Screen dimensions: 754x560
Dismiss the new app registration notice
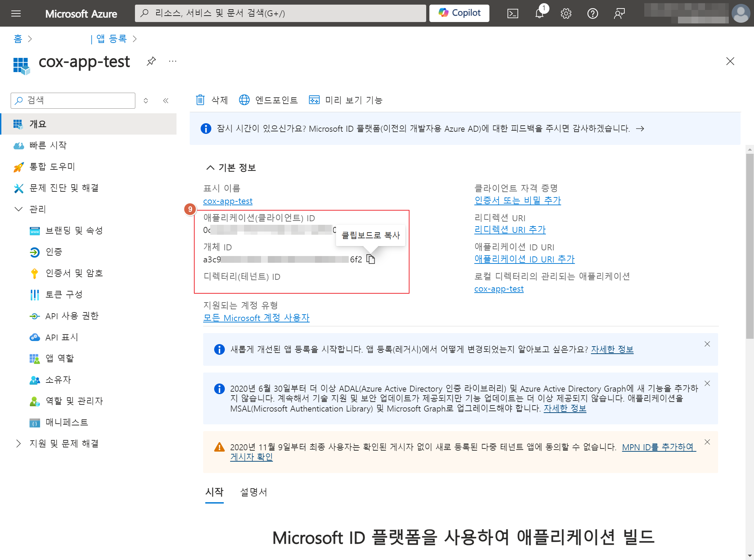pos(707,344)
